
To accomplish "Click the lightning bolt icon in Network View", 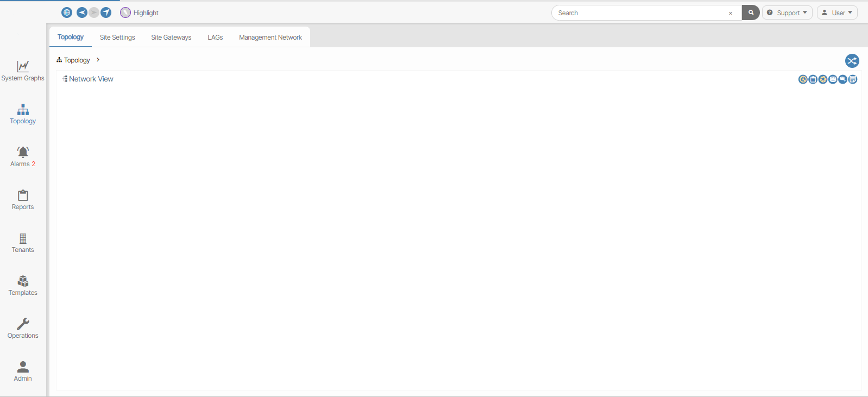I will [x=803, y=79].
